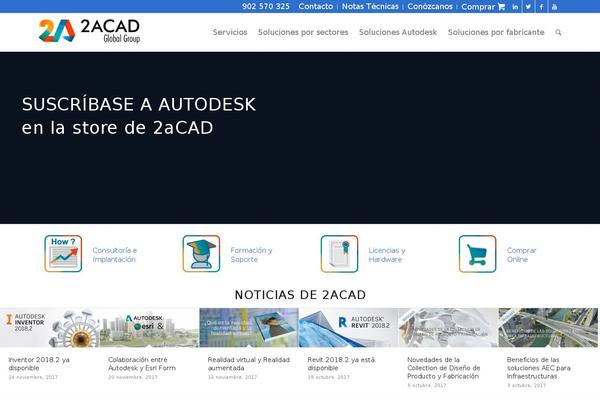Click the 2ACAD Global Group logo

point(90,31)
